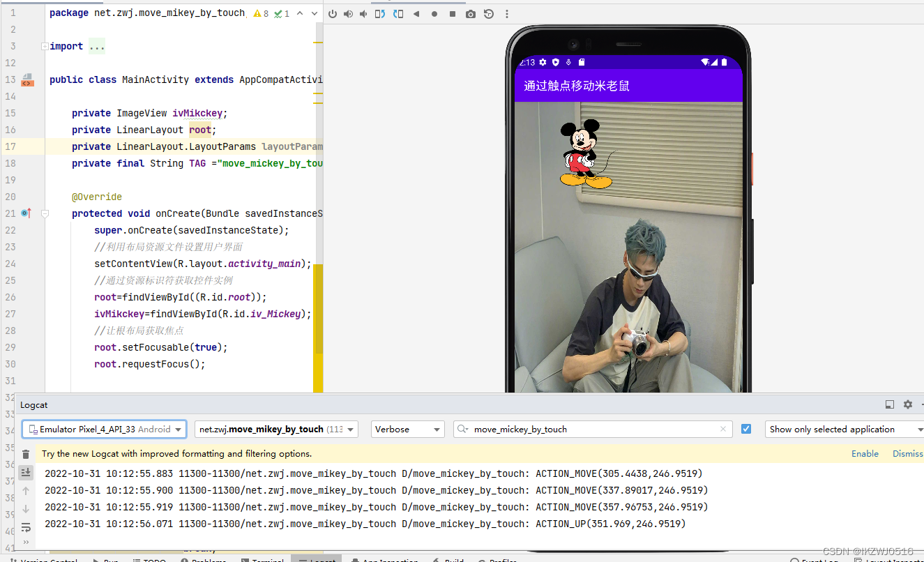Click the MainActivity class name on line 13
The height and width of the screenshot is (562, 924).
(156, 79)
